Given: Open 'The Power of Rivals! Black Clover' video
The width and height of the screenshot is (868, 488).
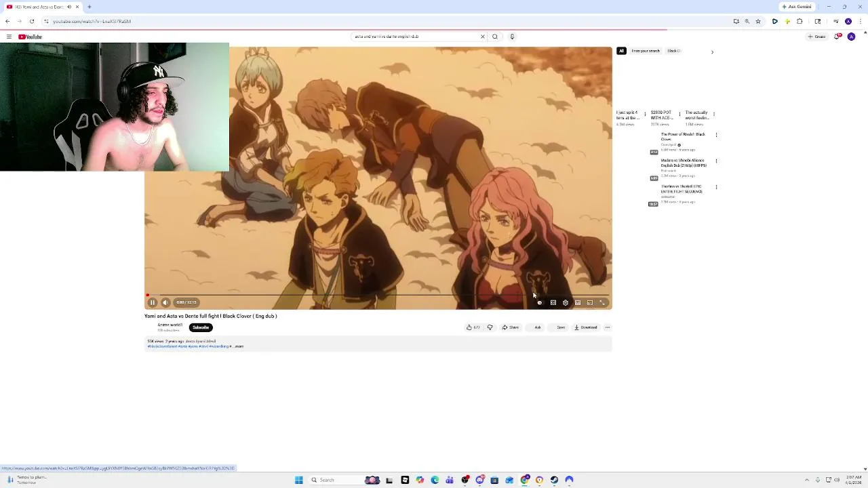Looking at the screenshot, I should click(683, 136).
